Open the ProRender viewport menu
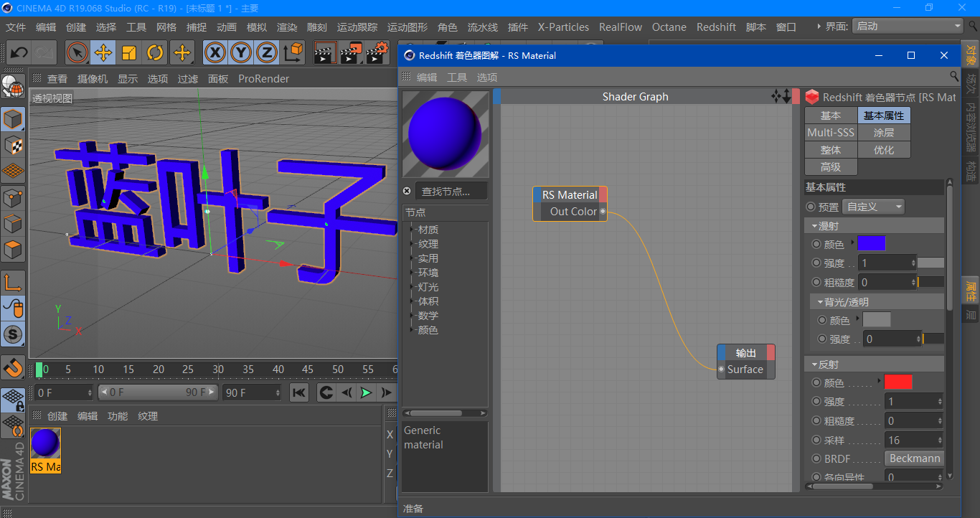This screenshot has width=980, height=518. (x=264, y=79)
